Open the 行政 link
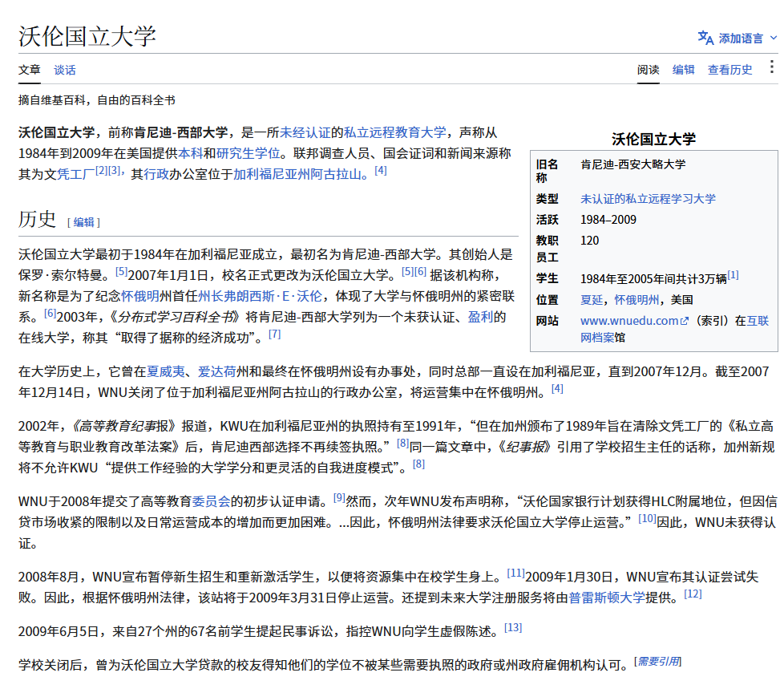The width and height of the screenshot is (784, 697). click(156, 175)
